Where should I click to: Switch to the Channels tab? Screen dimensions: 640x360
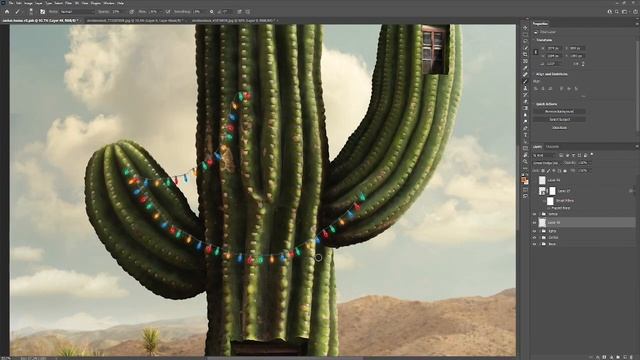pos(553,147)
